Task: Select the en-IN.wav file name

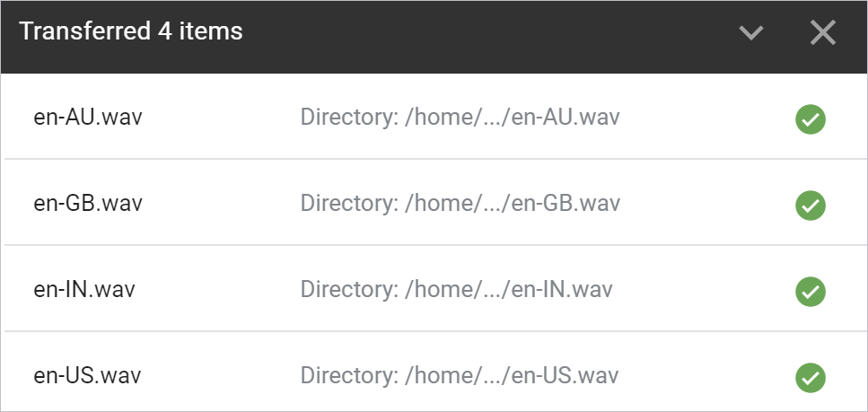Action: click(x=77, y=290)
